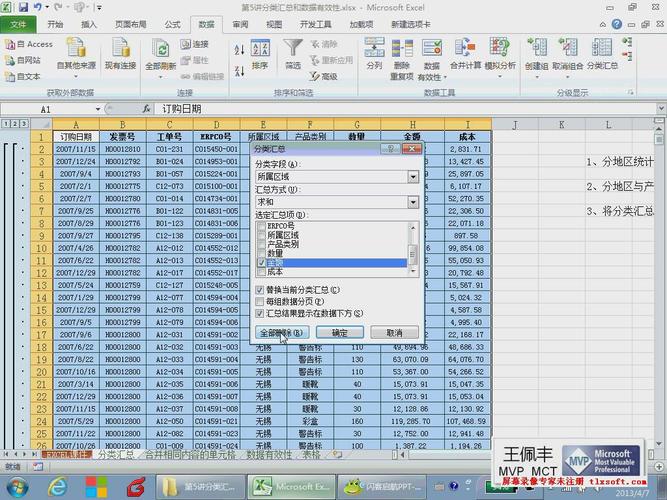The width and height of the screenshot is (667, 500).
Task: Click 全部删除 (Remove All) button
Action: (x=282, y=333)
